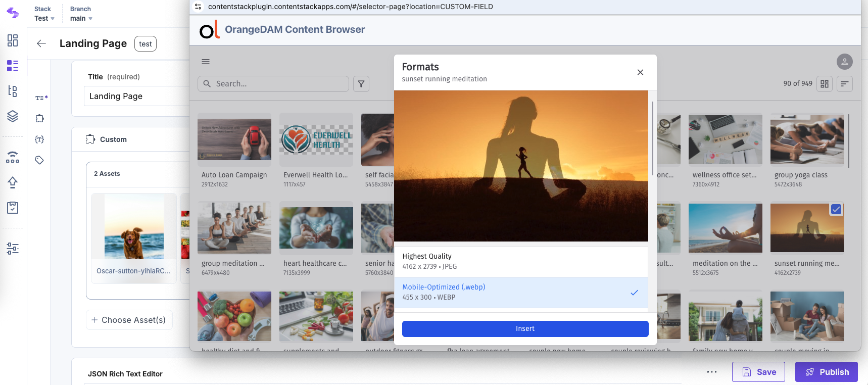Viewport: 868px width, 385px height.
Task: Click the 7360x4912 dimensions text
Action: [x=706, y=184]
